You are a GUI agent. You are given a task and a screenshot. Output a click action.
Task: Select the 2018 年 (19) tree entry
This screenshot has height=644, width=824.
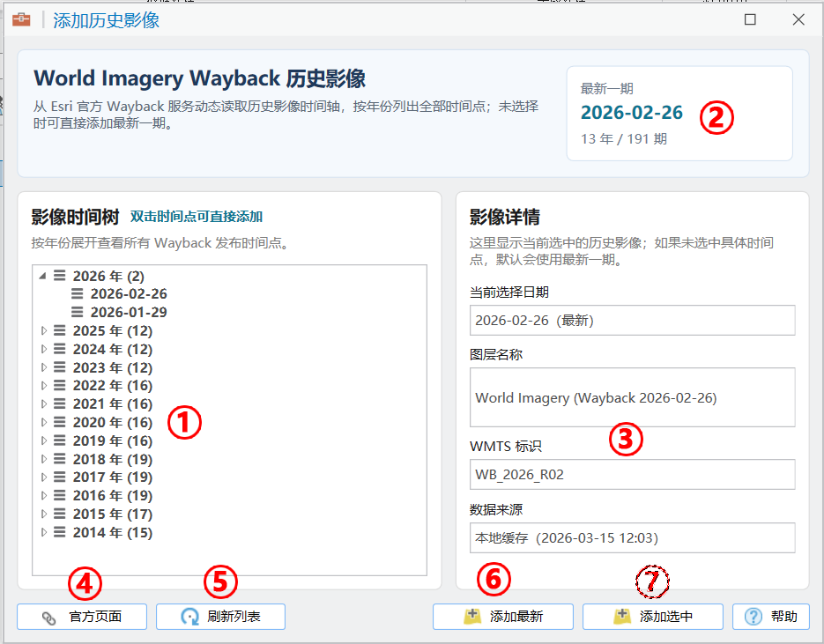[112, 459]
